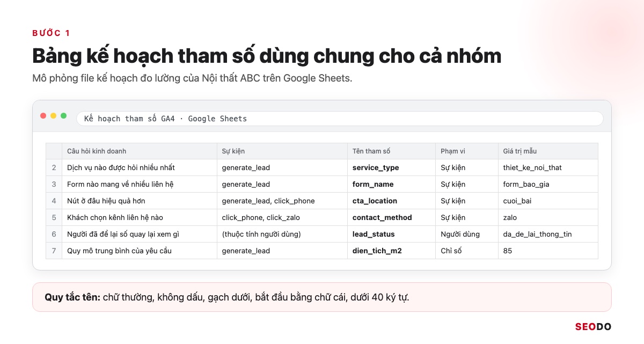Click the bold 'contact_method' parameter cell
644x344 pixels.
pyautogui.click(x=392, y=217)
